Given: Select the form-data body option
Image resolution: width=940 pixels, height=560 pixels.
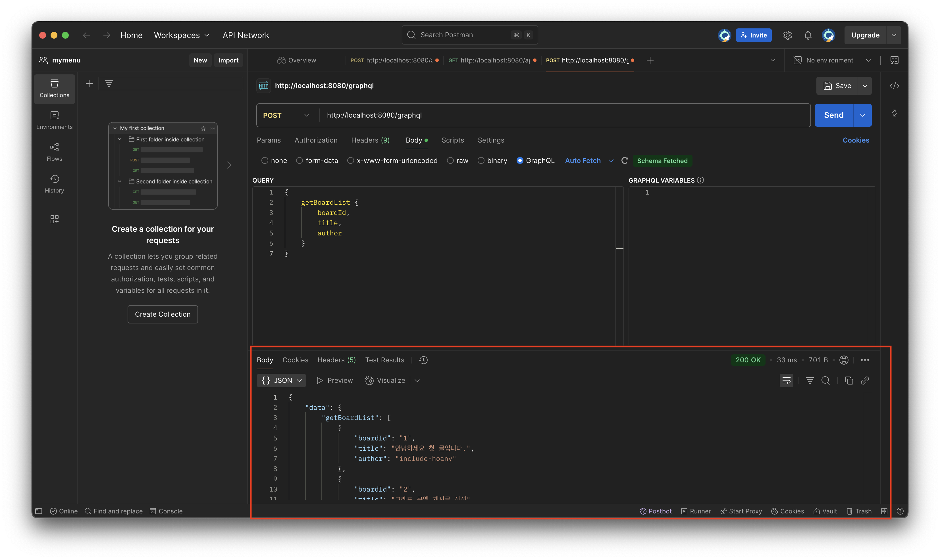Looking at the screenshot, I should (x=300, y=160).
